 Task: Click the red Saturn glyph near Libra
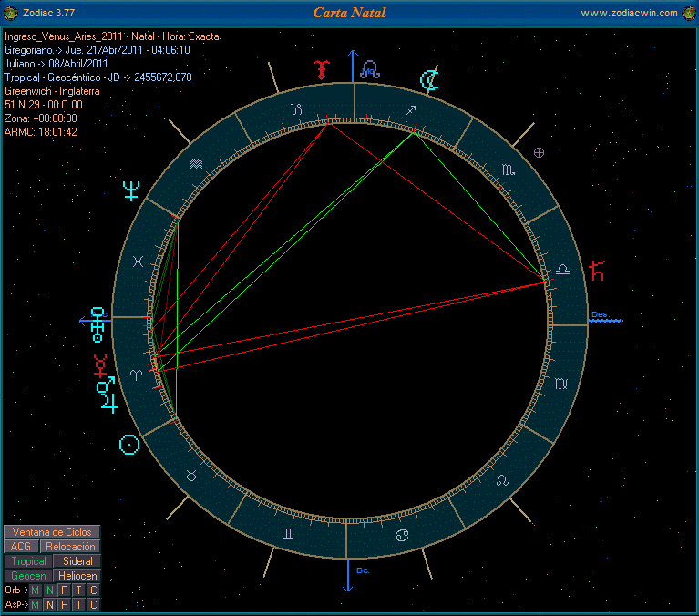596,271
